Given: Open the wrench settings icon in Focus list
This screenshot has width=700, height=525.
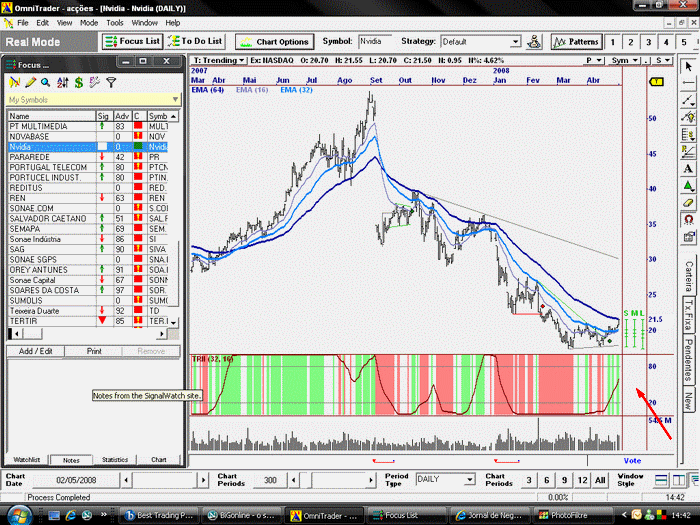Looking at the screenshot, I should pos(95,82).
